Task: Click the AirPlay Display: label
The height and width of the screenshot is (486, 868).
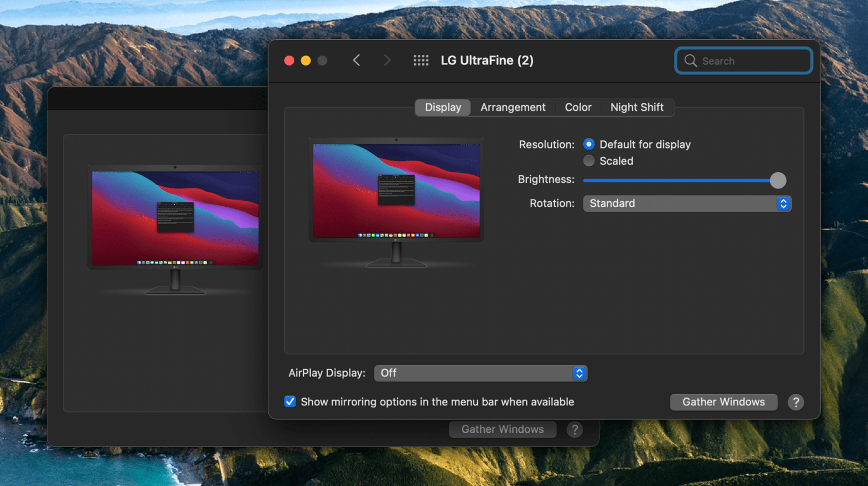Action: tap(327, 373)
